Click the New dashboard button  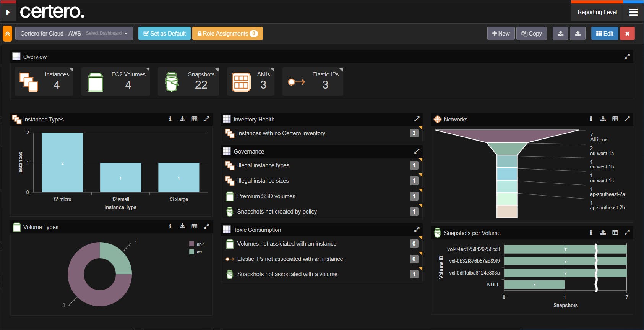(x=501, y=34)
